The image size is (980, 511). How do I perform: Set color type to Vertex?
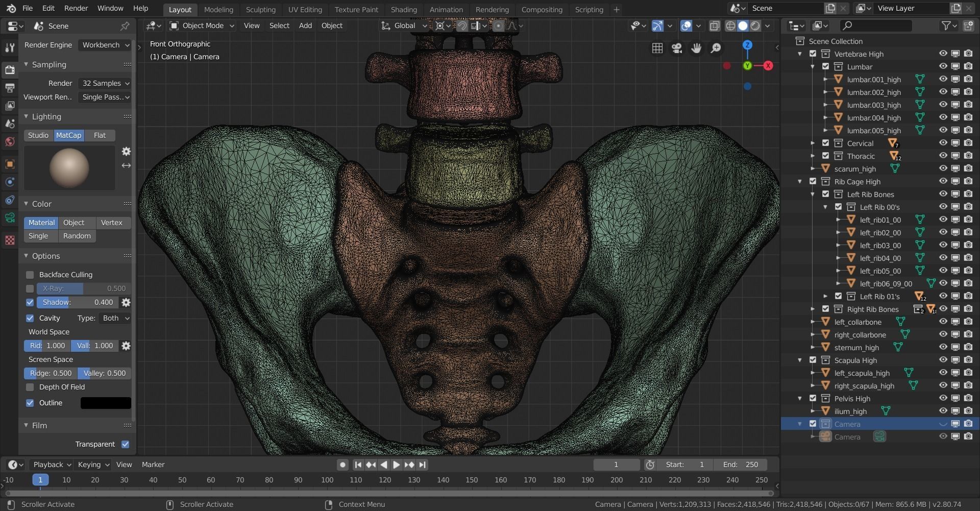tap(113, 223)
